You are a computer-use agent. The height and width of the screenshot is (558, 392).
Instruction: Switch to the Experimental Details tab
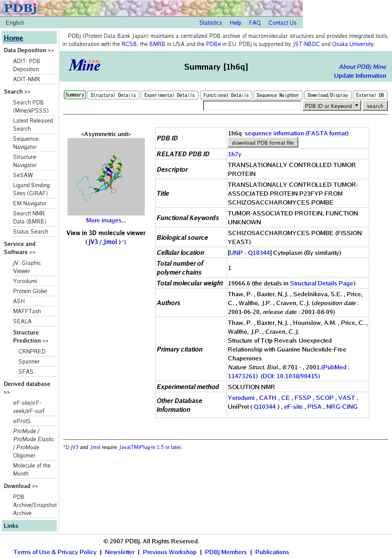pyautogui.click(x=170, y=95)
